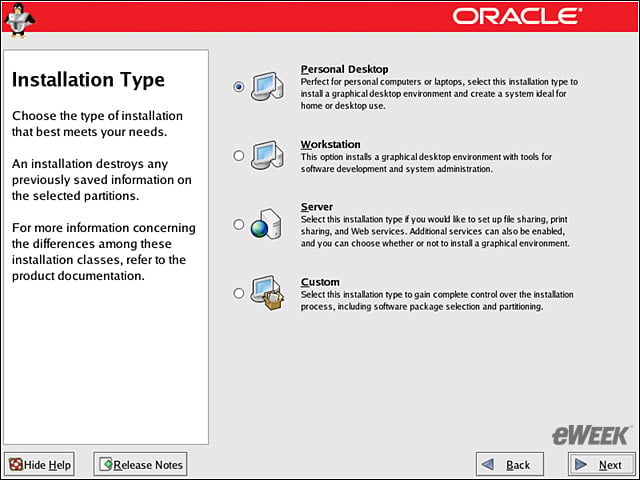Click the Server globe and tower icon
640x480 pixels.
pyautogui.click(x=266, y=224)
